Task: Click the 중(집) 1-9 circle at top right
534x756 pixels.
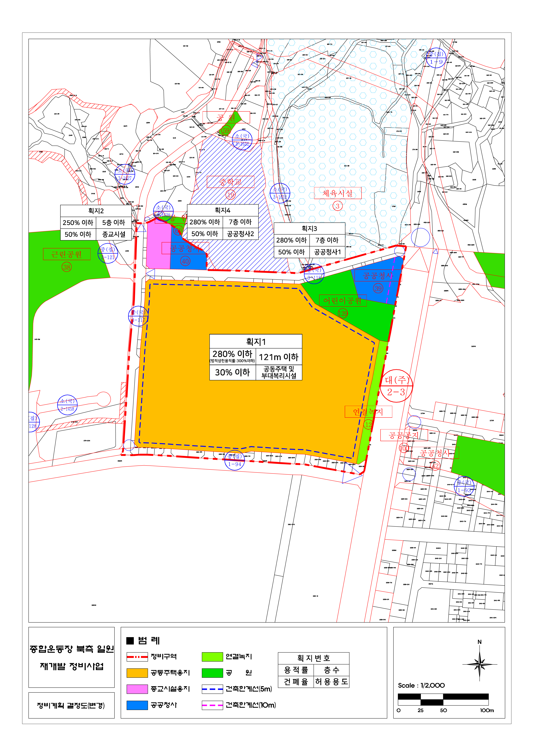Action: (436, 58)
